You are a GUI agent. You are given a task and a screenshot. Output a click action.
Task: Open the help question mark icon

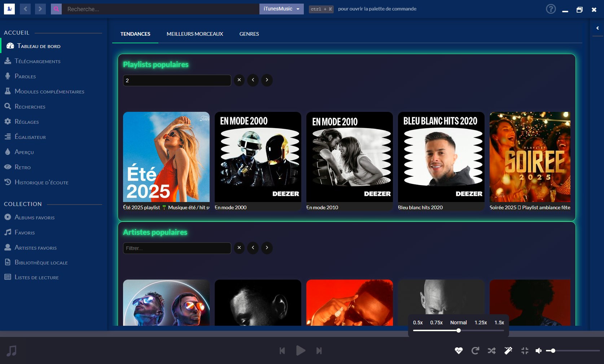[551, 9]
